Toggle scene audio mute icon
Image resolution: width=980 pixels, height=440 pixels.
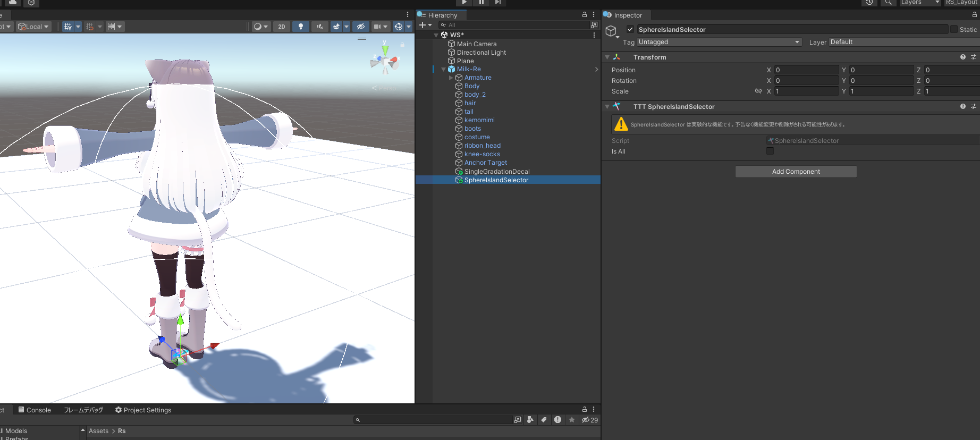pos(320,27)
